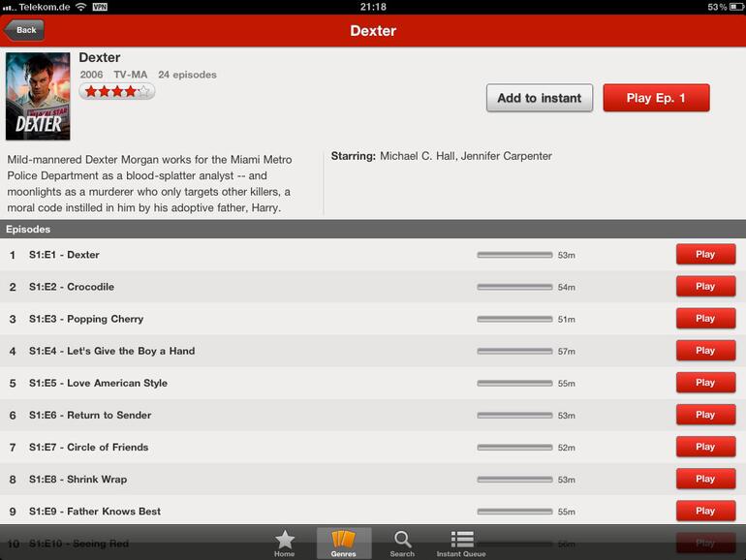
Task: Select row 'S1:E7 - Circle of Friends'
Action: [373, 448]
